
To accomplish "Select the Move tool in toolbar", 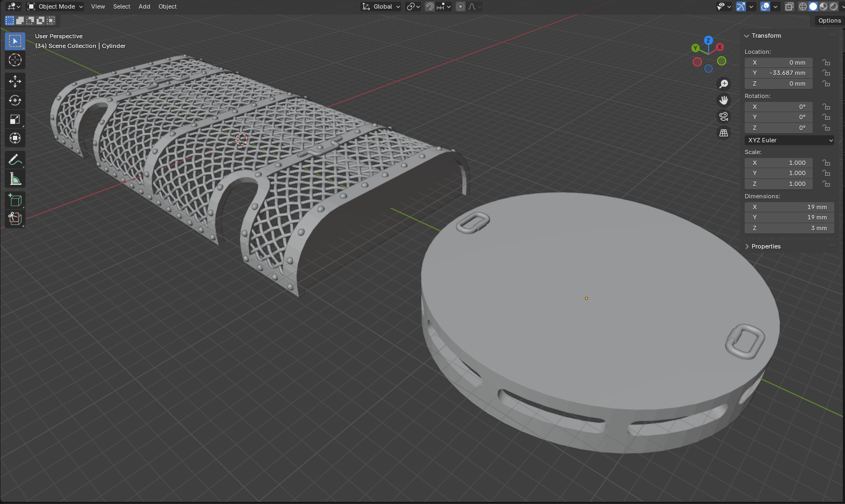I will tap(15, 81).
